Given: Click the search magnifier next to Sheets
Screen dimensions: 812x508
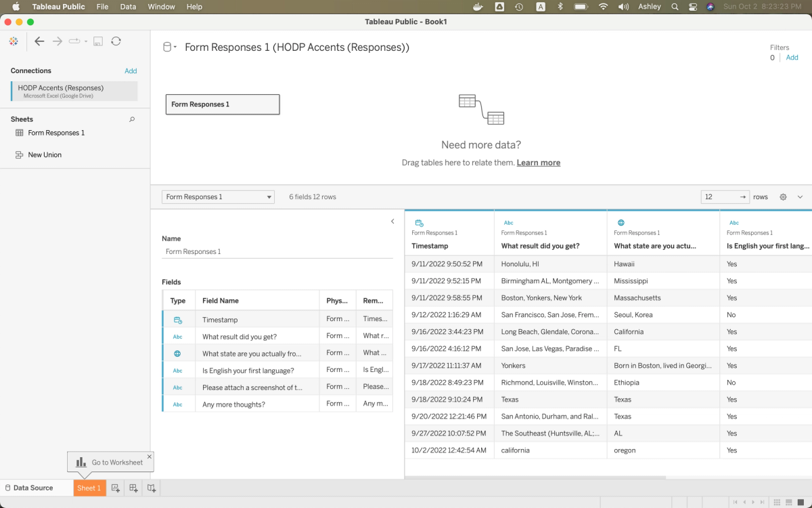Looking at the screenshot, I should tap(132, 119).
